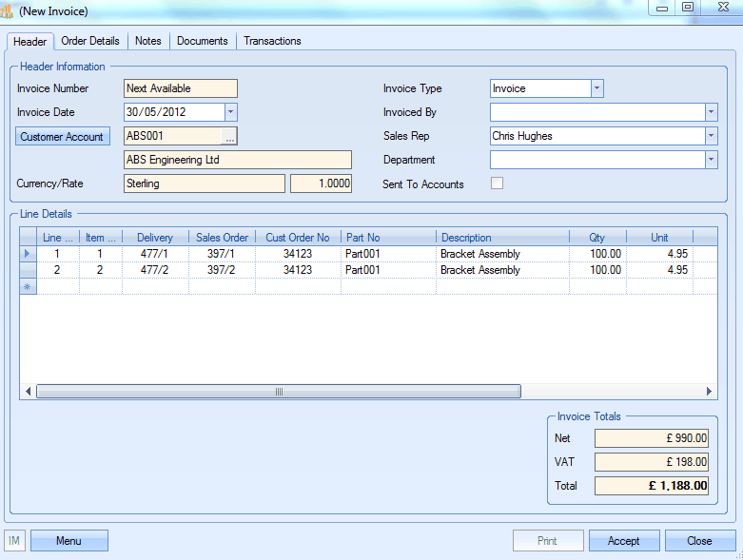Switch to the Order Details tab

[x=90, y=41]
